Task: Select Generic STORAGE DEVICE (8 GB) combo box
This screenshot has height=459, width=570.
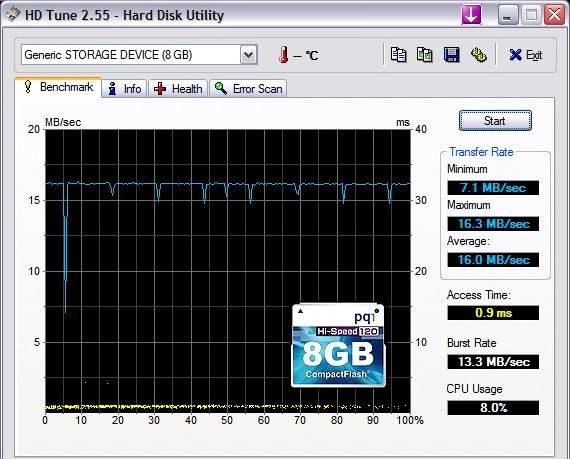Action: point(139,55)
